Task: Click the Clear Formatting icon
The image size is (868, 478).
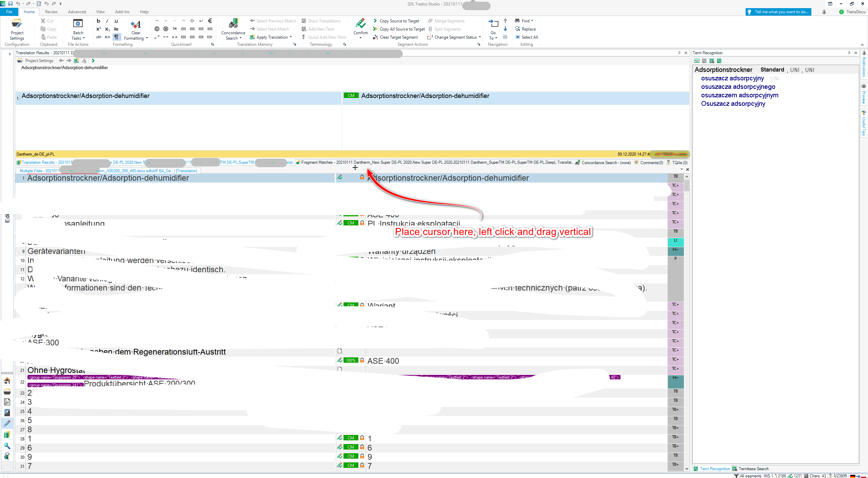Action: click(x=136, y=24)
